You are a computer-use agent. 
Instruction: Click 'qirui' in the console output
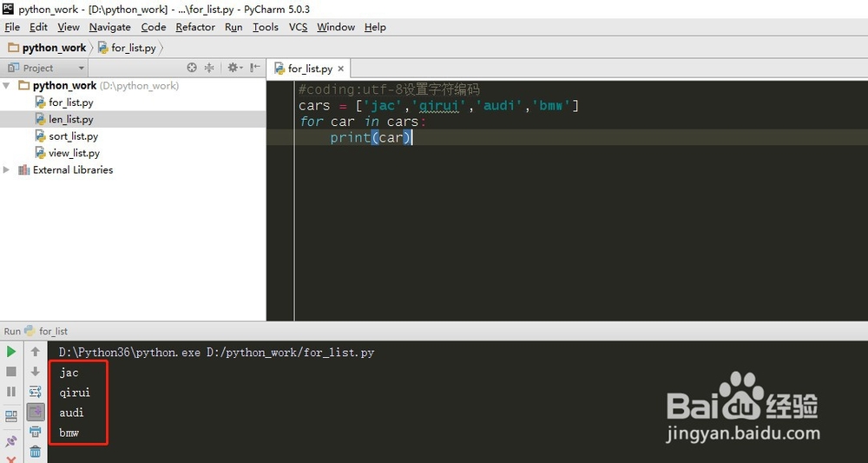click(75, 393)
